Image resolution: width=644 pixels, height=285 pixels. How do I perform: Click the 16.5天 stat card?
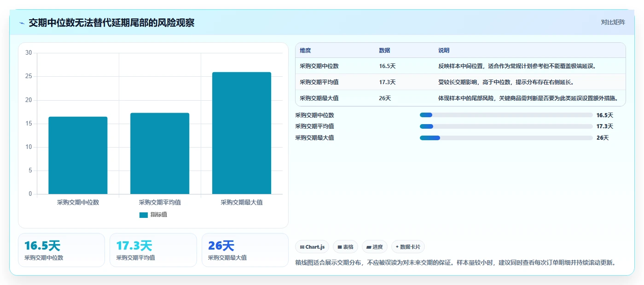[x=62, y=250]
